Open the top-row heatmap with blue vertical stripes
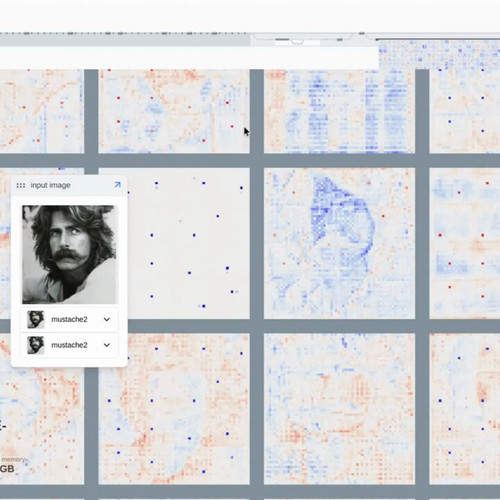This screenshot has height=500, width=500. (339, 111)
